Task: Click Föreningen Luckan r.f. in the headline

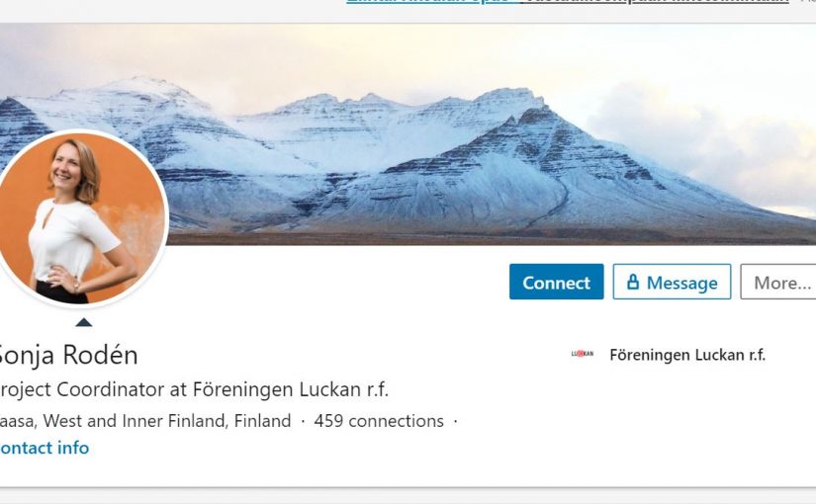Action: [291, 389]
